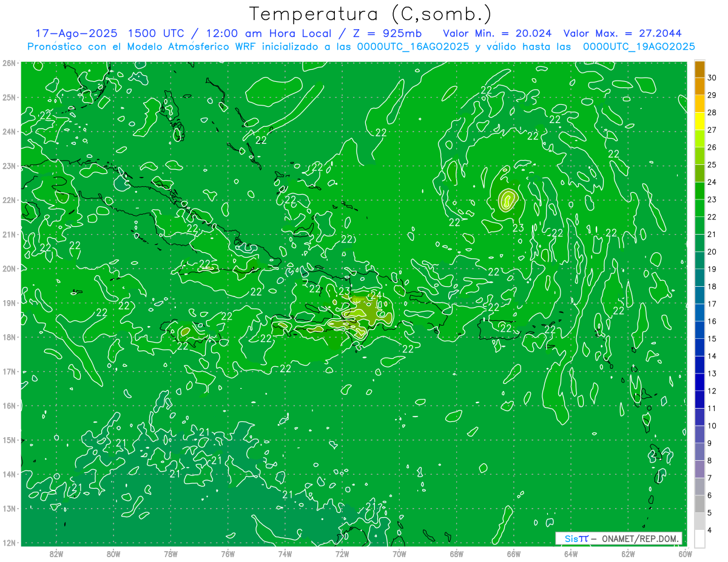Image resolution: width=728 pixels, height=562 pixels.
Task: Select the lime swatch between 26 and 27
Action: click(699, 139)
